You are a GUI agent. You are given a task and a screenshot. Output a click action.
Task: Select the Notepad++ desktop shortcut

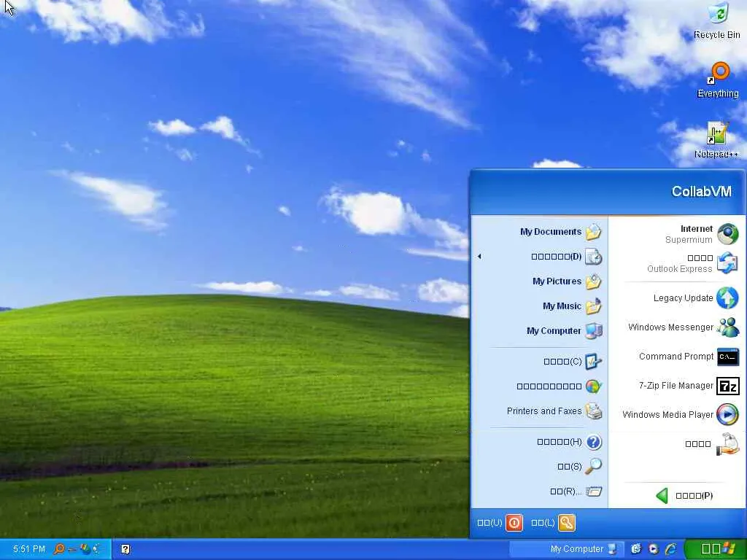click(716, 139)
